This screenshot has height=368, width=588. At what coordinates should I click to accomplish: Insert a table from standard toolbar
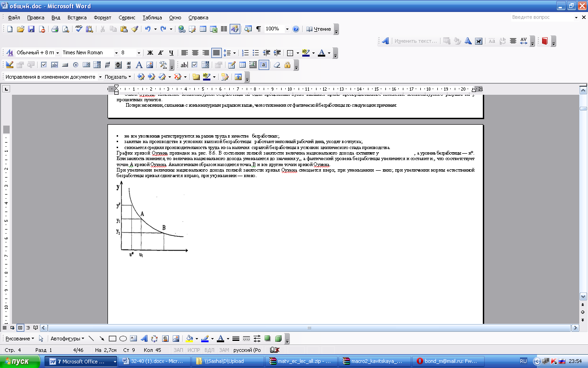point(203,29)
